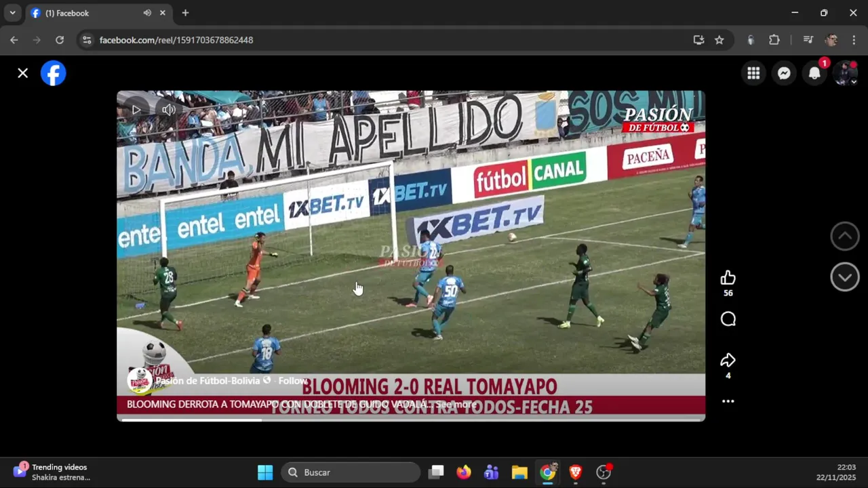Open Microsoft Teams from the taskbar
Viewport: 868px width, 488px height.
coord(492,472)
